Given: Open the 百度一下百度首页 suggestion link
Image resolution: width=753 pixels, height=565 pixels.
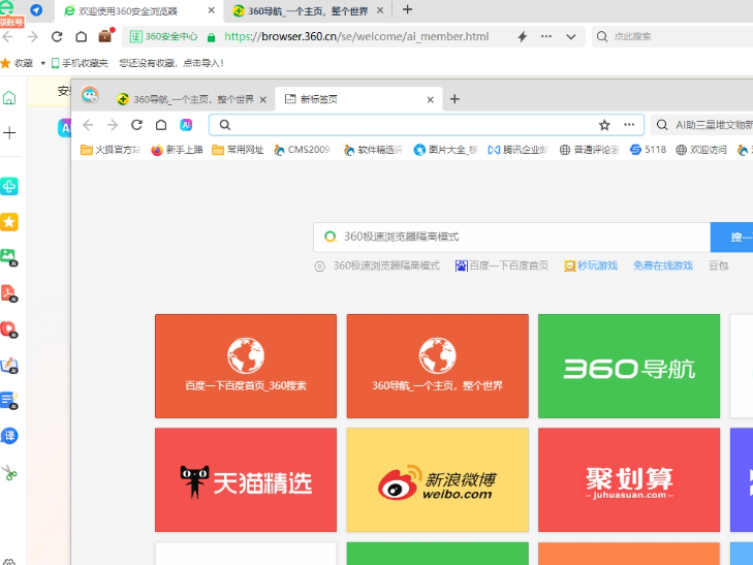Looking at the screenshot, I should (x=502, y=266).
